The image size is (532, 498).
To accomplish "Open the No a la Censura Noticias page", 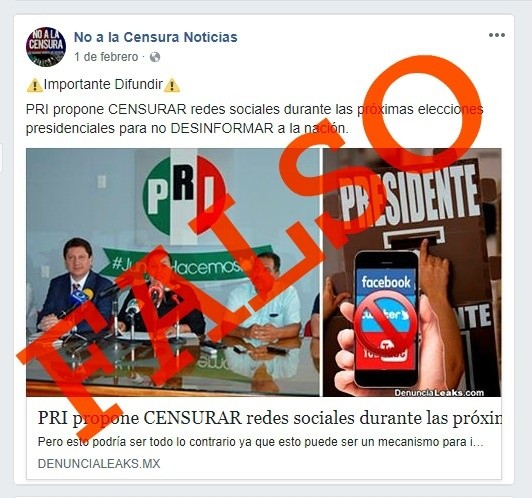I will tap(156, 37).
